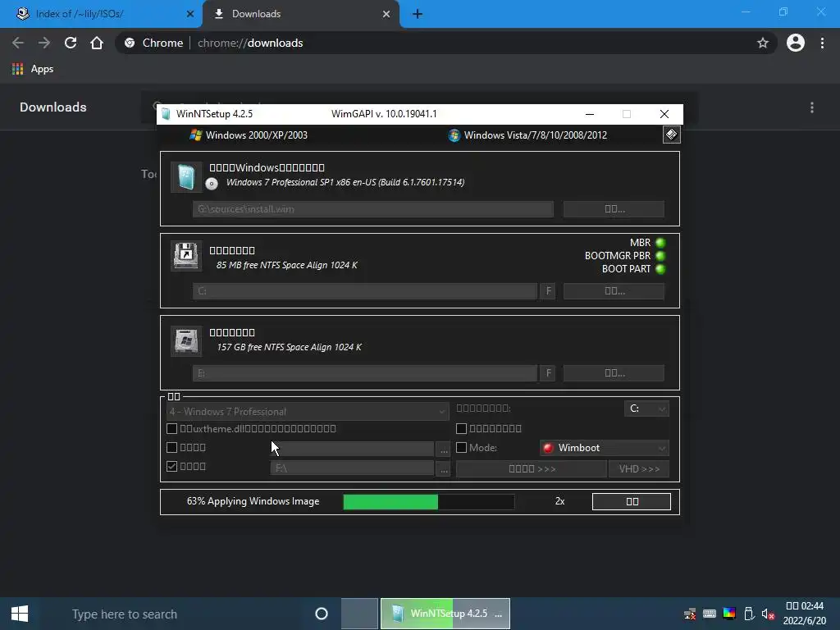Toggle the unchecked checkbox above the F:\ option

point(172,447)
